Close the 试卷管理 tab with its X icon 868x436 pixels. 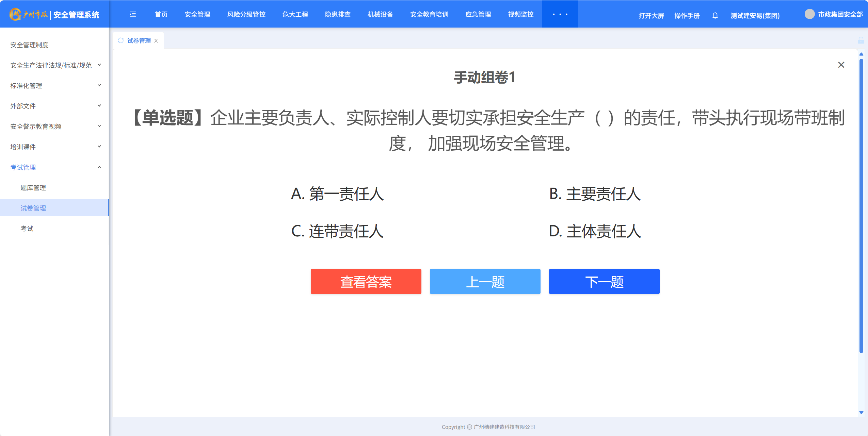pos(156,41)
